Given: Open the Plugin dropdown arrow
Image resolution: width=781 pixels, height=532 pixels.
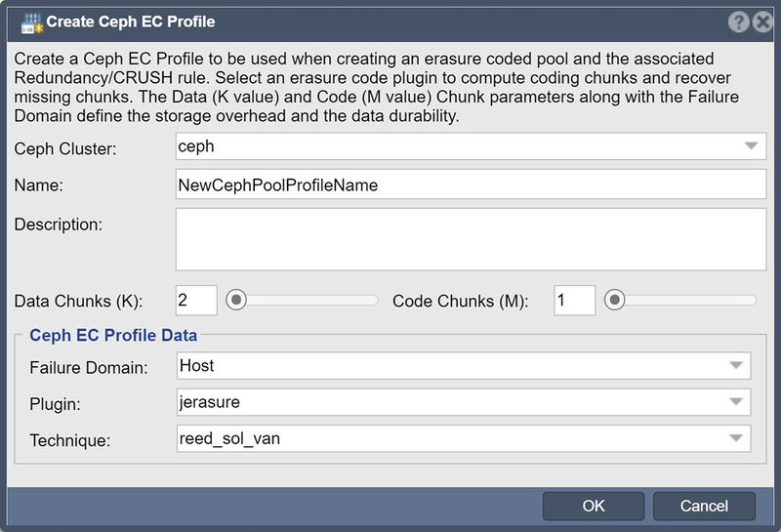Looking at the screenshot, I should (736, 402).
